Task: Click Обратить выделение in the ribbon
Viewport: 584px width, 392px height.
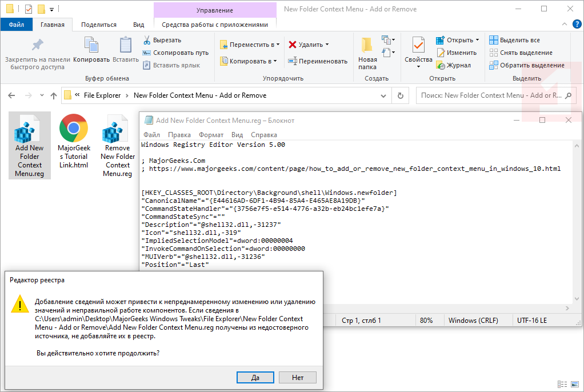Action: (527, 65)
